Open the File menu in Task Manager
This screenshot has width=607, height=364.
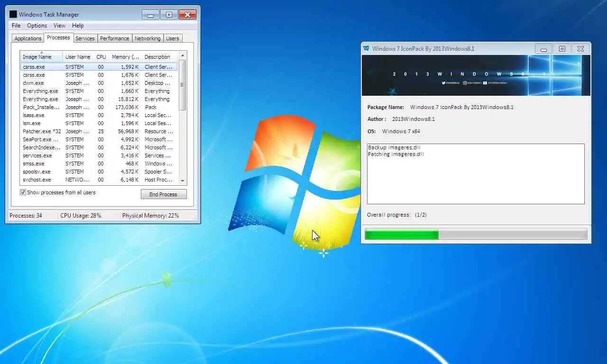tap(16, 26)
